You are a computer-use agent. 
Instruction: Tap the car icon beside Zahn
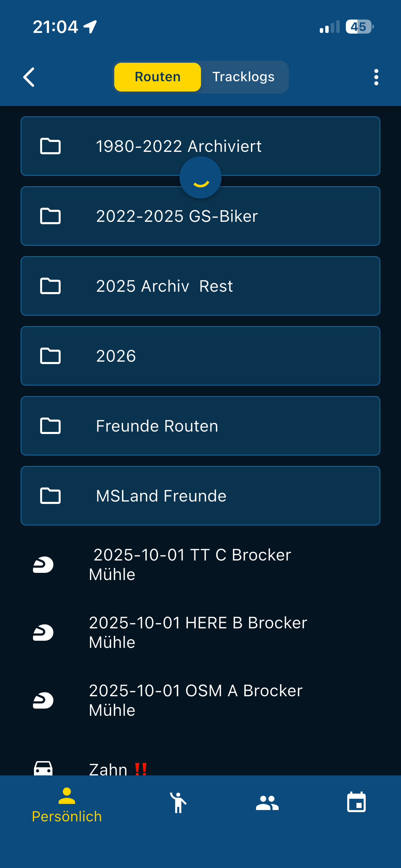point(43,768)
